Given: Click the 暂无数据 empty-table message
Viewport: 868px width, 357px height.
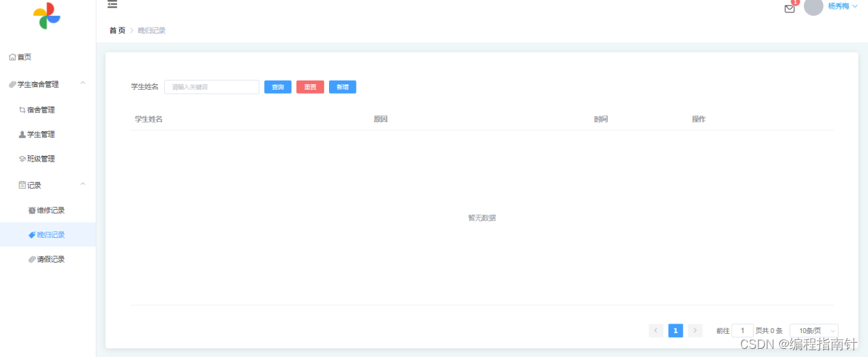Looking at the screenshot, I should click(x=482, y=218).
